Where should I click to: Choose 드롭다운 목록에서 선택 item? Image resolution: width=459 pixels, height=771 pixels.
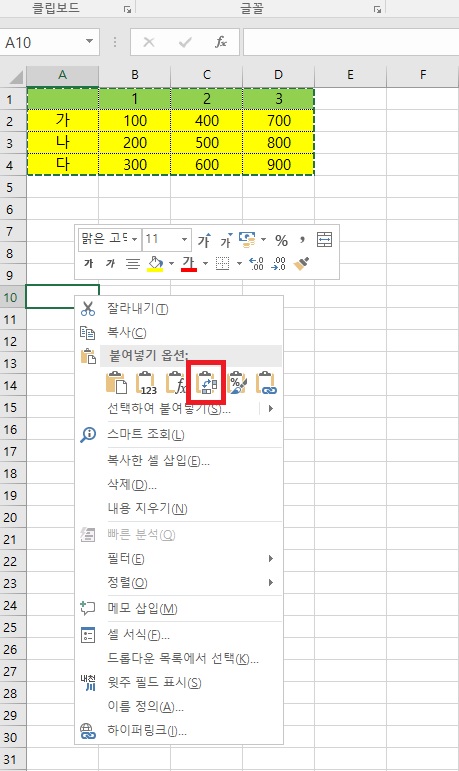point(179,658)
